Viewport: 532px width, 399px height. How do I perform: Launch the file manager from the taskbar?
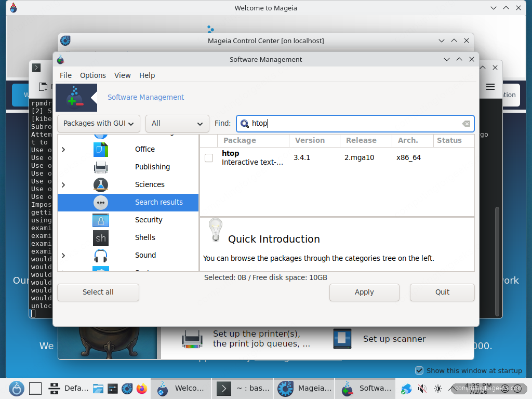pyautogui.click(x=98, y=389)
